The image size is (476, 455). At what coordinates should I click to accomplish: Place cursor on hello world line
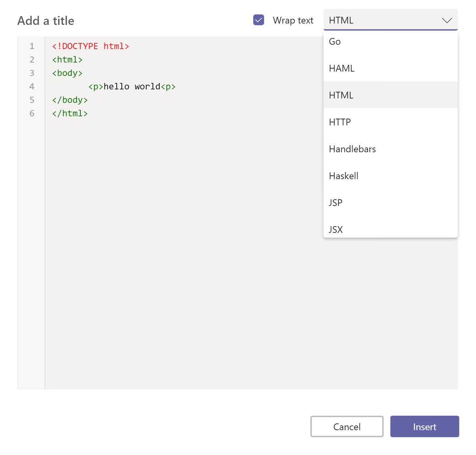[132, 87]
